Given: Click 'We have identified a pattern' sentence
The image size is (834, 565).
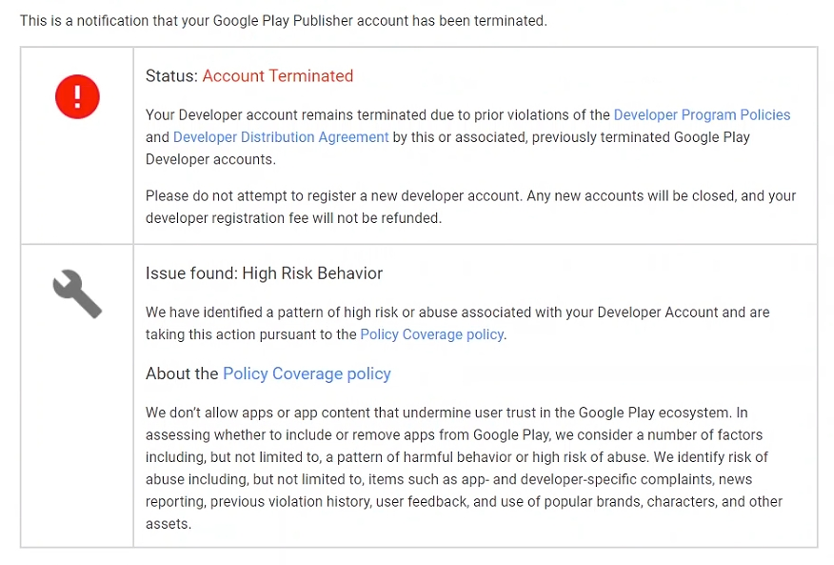Looking at the screenshot, I should tap(457, 312).
